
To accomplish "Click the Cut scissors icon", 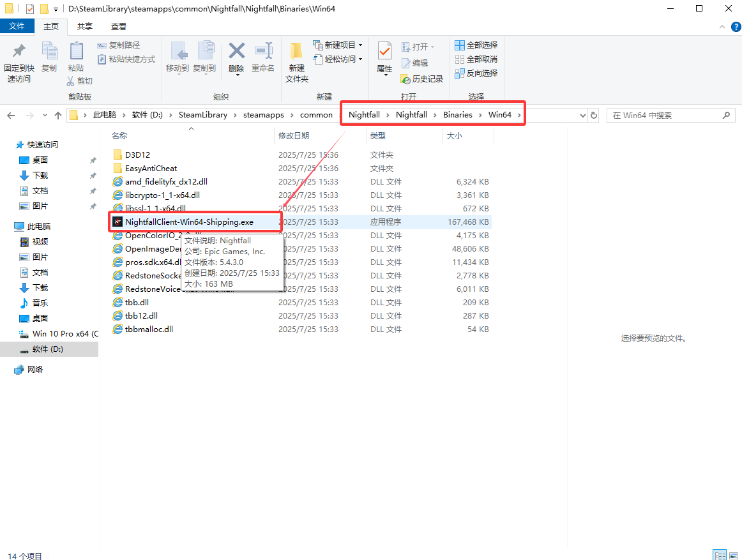I will click(70, 81).
